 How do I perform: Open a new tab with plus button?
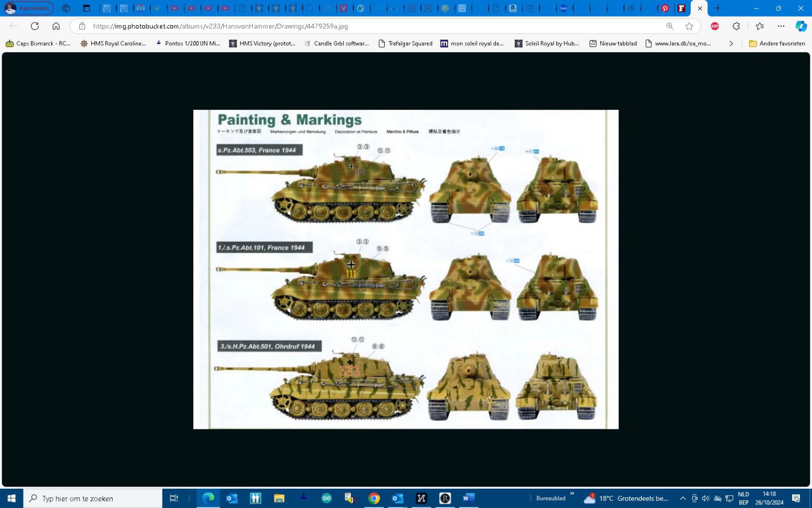(718, 8)
